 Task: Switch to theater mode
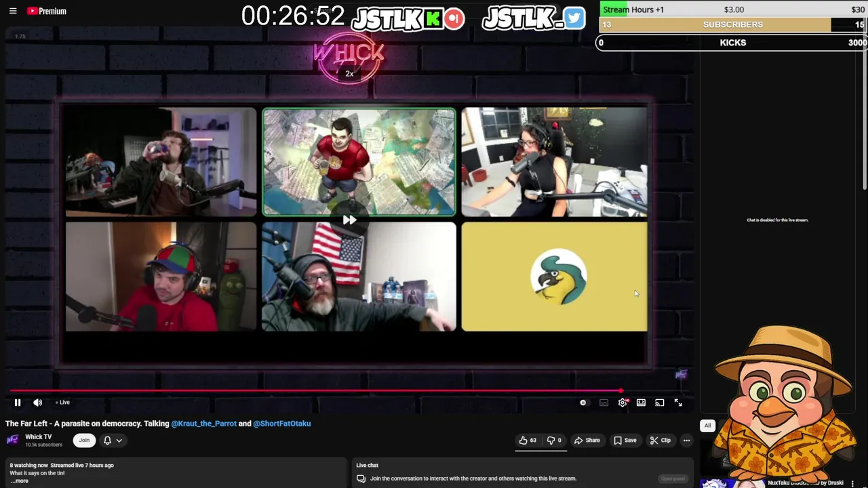pos(641,403)
